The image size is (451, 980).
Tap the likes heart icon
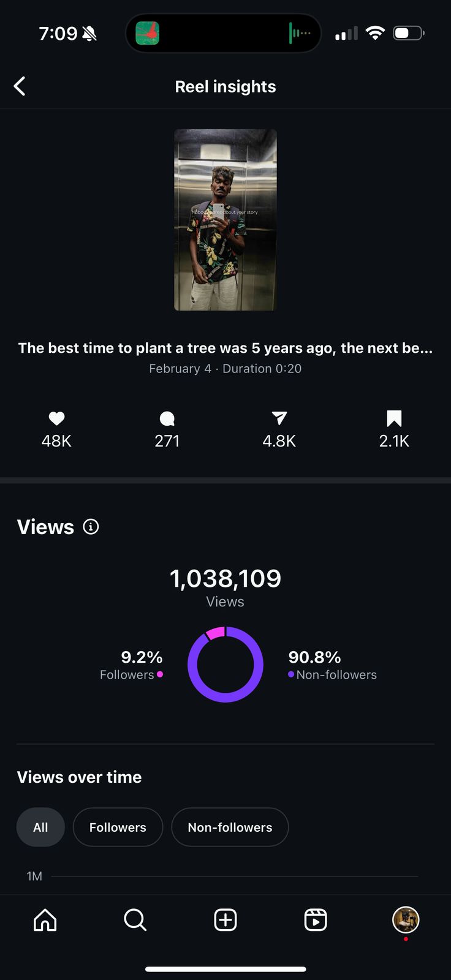pyautogui.click(x=56, y=418)
